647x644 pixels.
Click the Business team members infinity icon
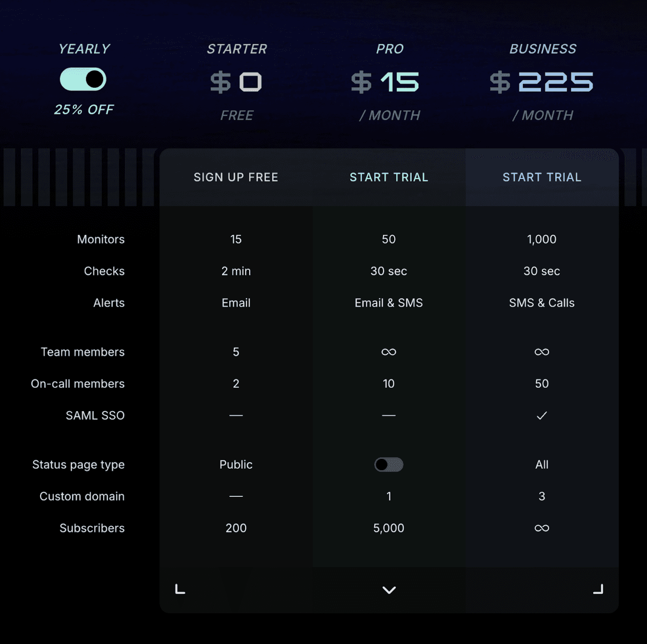pyautogui.click(x=542, y=352)
